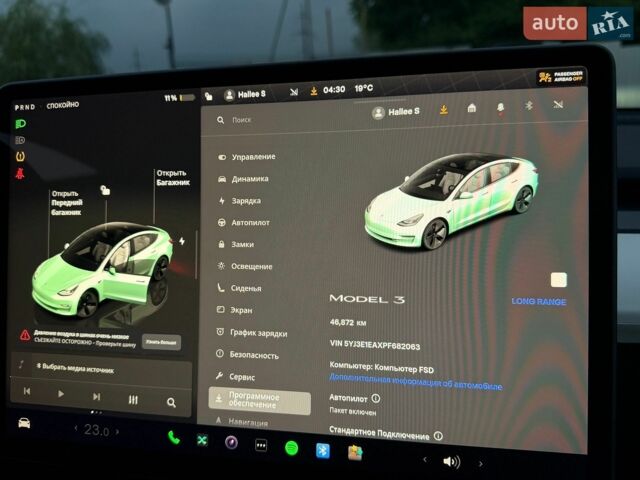Screen dimensions: 640x480
Task: Tap the 23.0 temperature setting
Action: (x=96, y=430)
